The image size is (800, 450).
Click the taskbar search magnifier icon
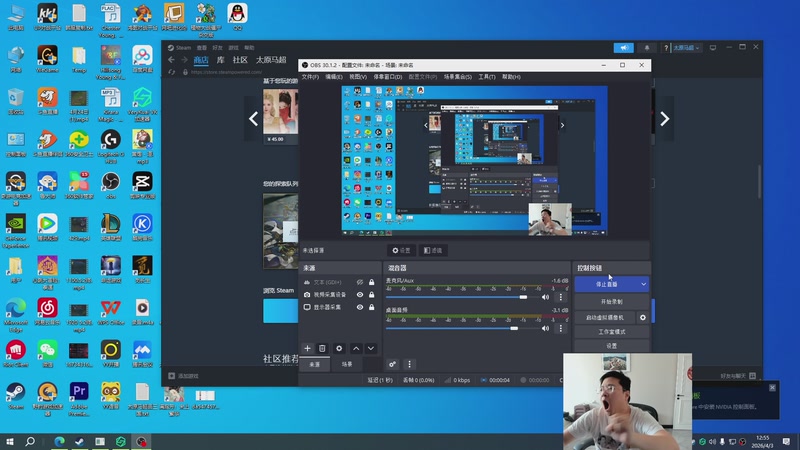[x=30, y=441]
